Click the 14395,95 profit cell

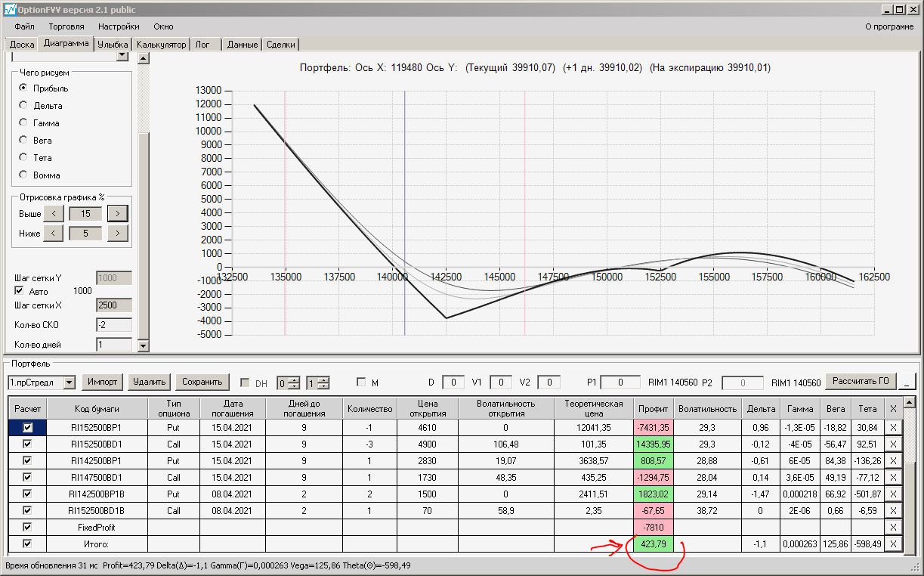click(654, 444)
